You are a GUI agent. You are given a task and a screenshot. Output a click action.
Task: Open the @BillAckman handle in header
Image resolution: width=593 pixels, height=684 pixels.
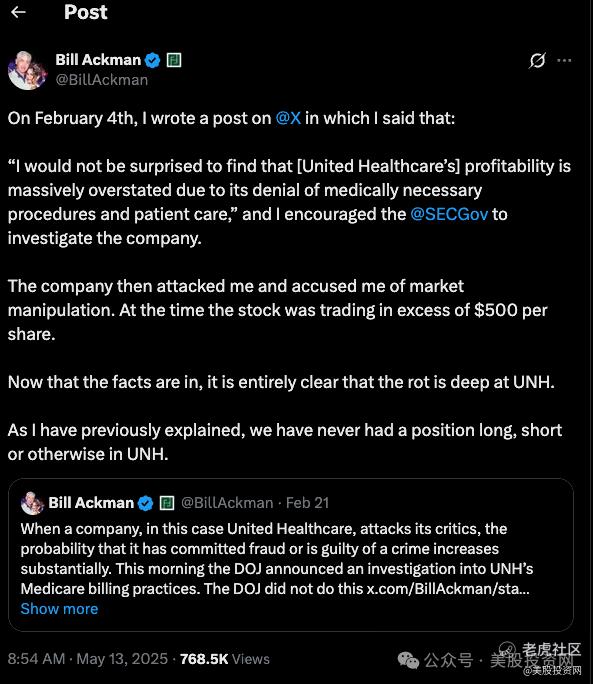click(x=102, y=80)
